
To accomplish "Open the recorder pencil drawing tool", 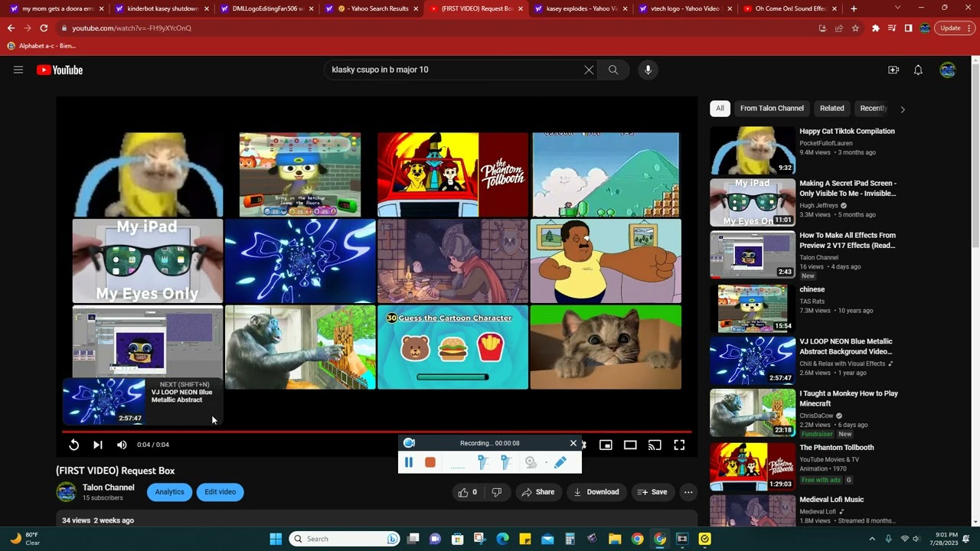I will click(x=560, y=462).
